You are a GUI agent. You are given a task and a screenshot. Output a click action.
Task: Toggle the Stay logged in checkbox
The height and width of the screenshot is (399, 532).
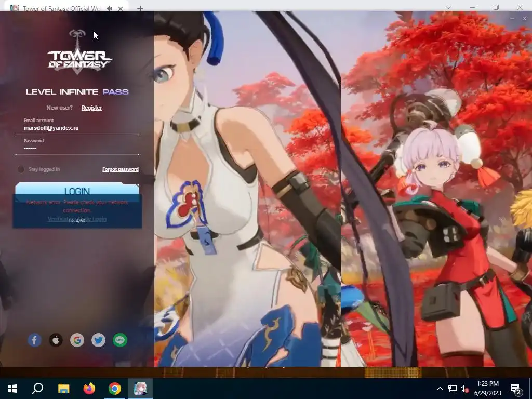(21, 169)
